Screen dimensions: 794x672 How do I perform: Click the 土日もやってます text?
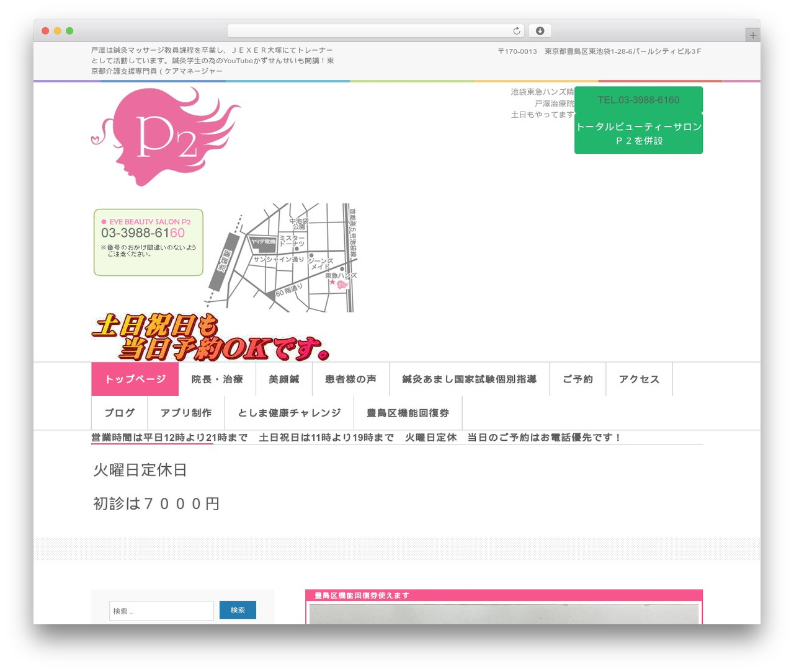coord(542,115)
